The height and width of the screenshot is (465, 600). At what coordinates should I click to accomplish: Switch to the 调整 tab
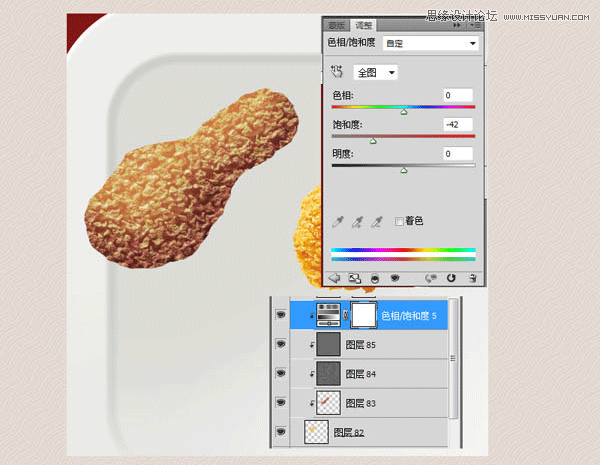point(363,25)
